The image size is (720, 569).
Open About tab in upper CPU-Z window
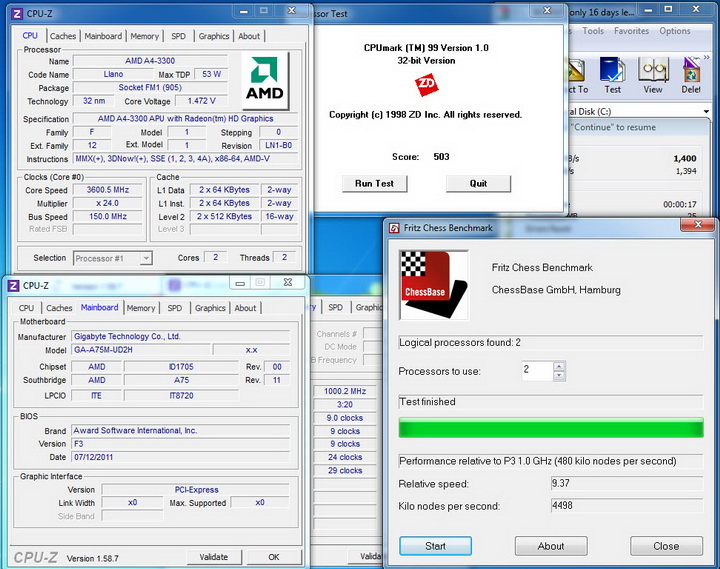coord(249,36)
